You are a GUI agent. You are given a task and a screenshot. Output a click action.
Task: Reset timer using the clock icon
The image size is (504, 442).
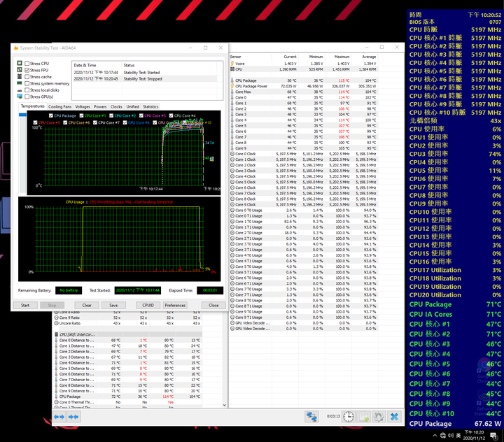(x=348, y=417)
